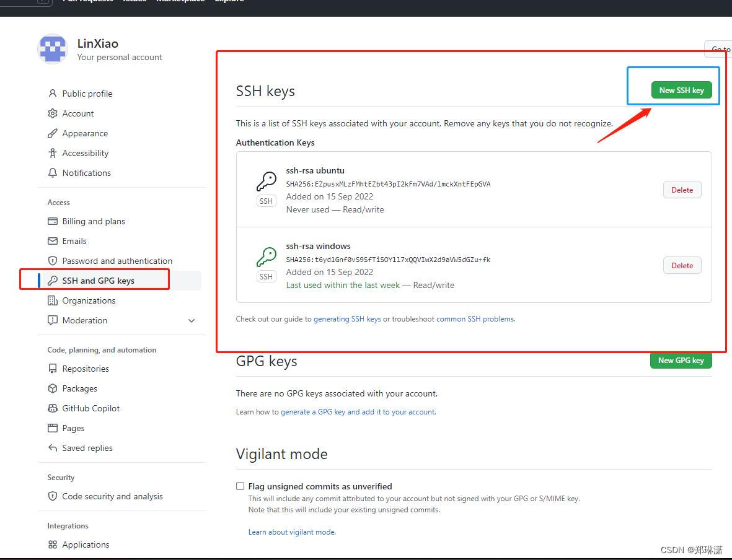
Task: Open Accessibility settings
Action: point(86,153)
